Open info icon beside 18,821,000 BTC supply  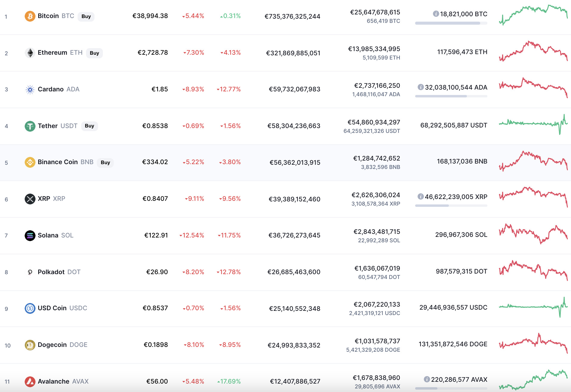[x=436, y=14]
